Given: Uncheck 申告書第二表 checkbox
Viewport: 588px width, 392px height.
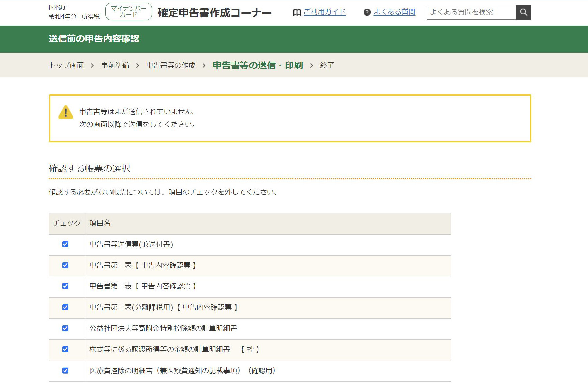Looking at the screenshot, I should click(65, 286).
